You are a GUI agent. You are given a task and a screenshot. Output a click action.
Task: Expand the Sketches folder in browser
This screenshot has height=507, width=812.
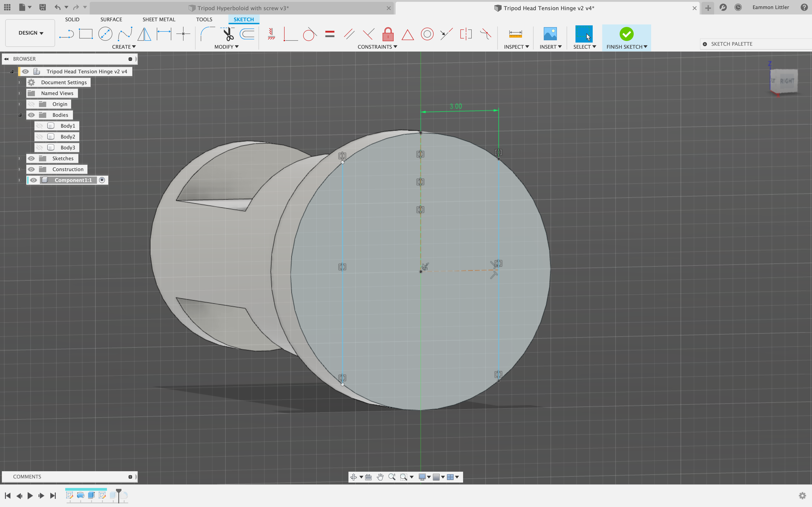(19, 158)
